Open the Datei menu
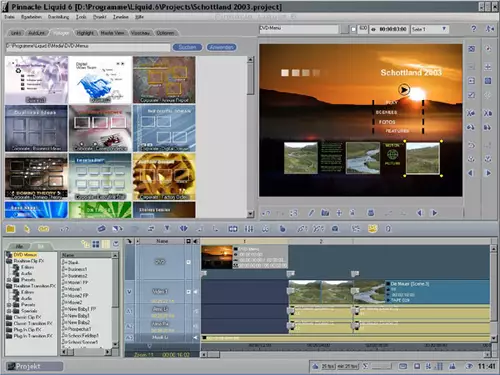 9,17
